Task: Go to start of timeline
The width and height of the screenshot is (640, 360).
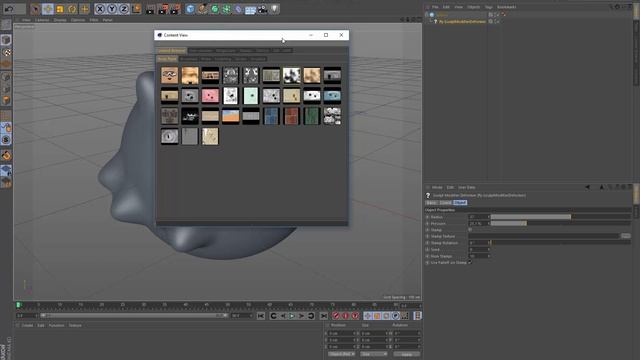Action: coord(261,316)
